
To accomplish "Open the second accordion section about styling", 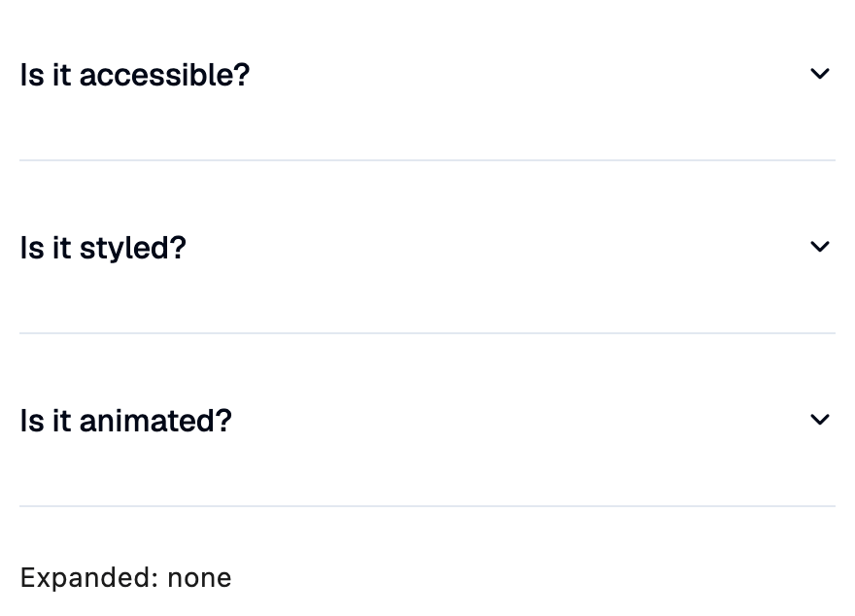I will click(x=427, y=247).
